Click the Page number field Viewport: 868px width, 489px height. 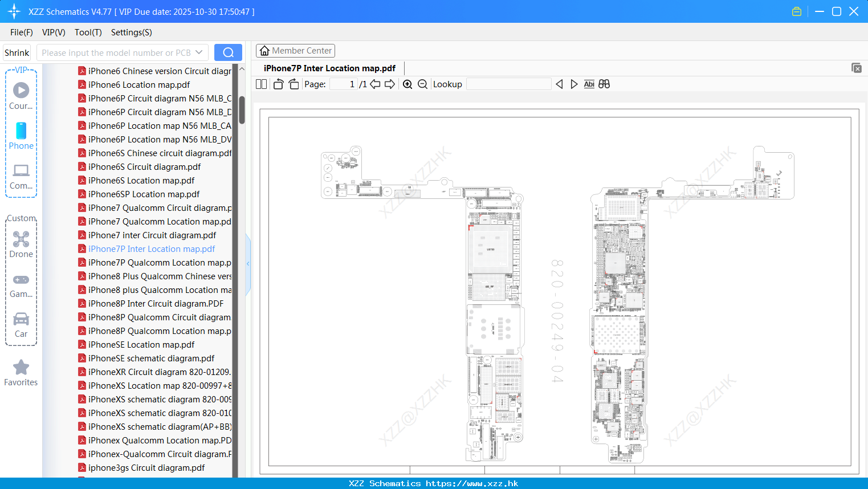click(x=343, y=84)
